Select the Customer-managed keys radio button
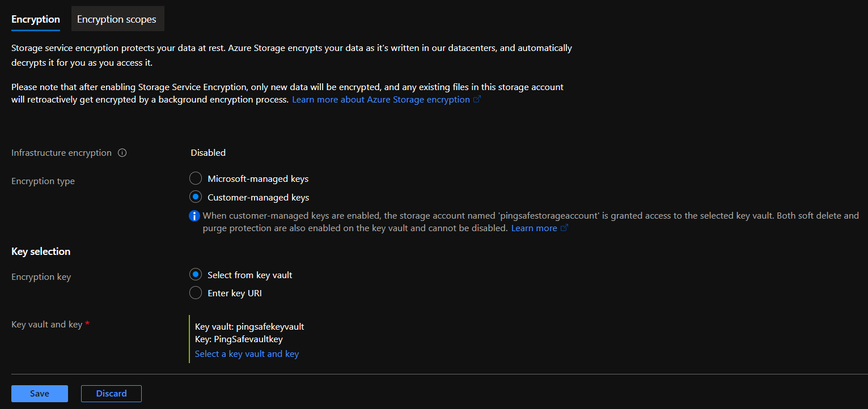Screen dimensions: 868x409 click(x=196, y=198)
